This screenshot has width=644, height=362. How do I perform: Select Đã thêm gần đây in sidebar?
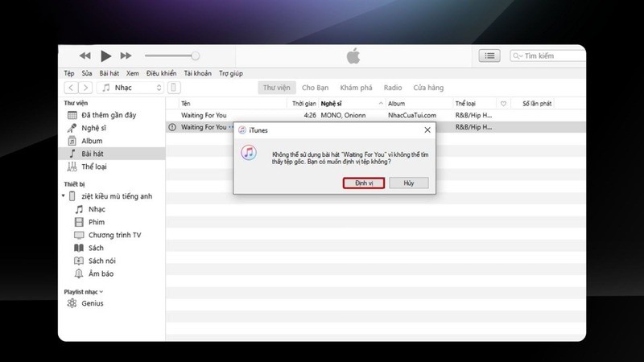[111, 115]
